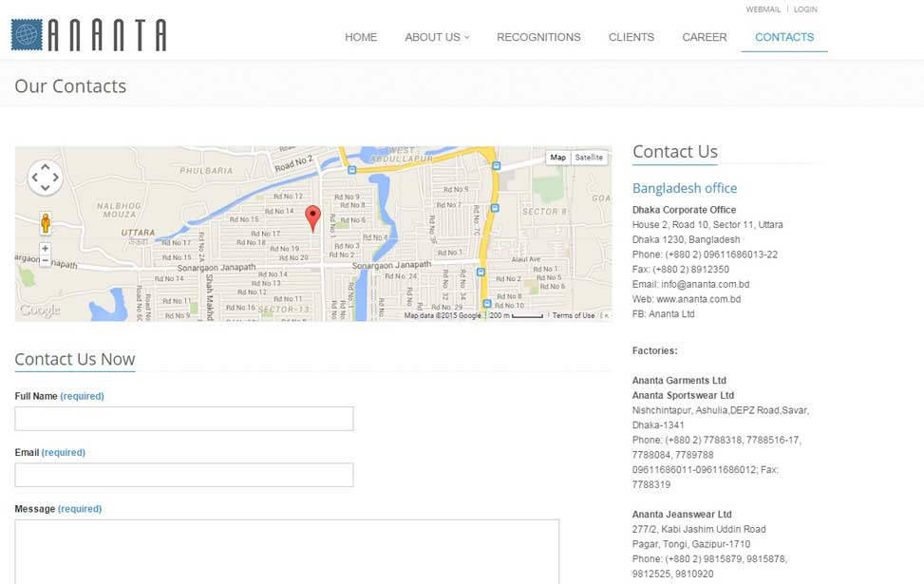
Task: Switch map to Satellite view
Action: pyautogui.click(x=589, y=158)
